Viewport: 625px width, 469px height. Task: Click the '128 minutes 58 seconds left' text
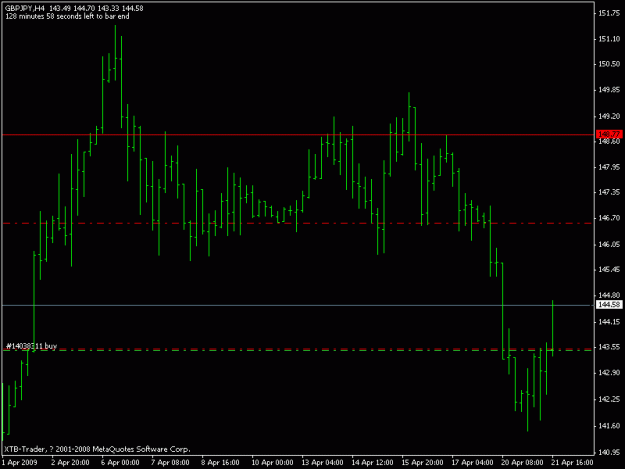tap(67, 16)
